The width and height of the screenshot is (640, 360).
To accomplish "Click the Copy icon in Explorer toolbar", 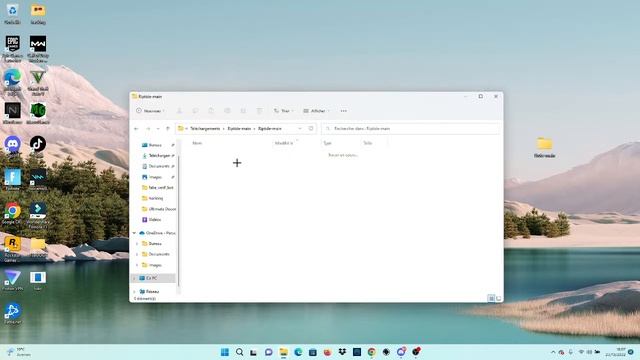I will (195, 111).
